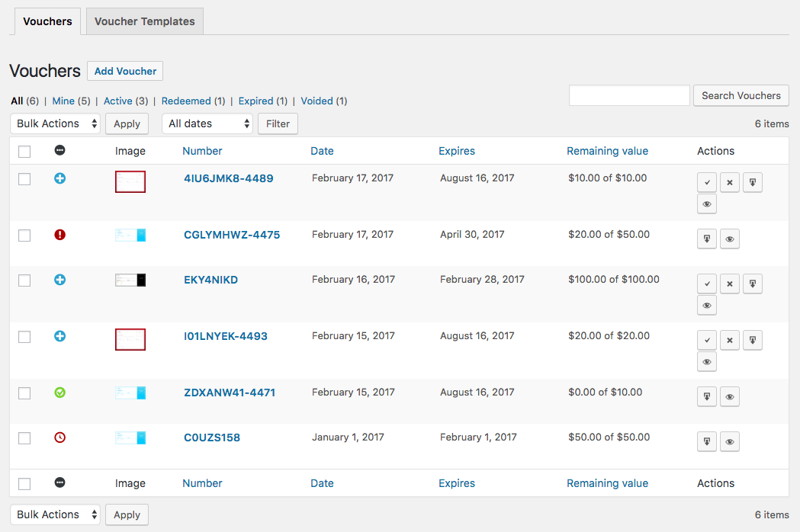
Task: Click the download icon for voucher I01LNYEK-4493
Action: (753, 340)
